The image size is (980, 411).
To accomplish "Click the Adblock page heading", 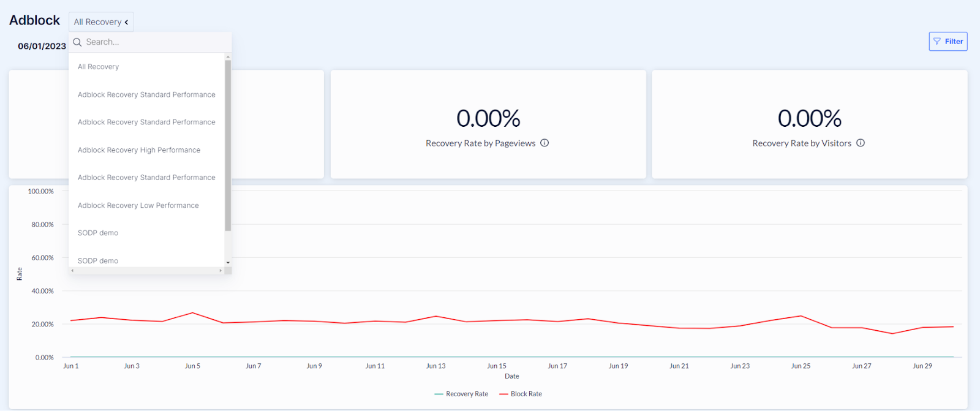I will [x=34, y=20].
